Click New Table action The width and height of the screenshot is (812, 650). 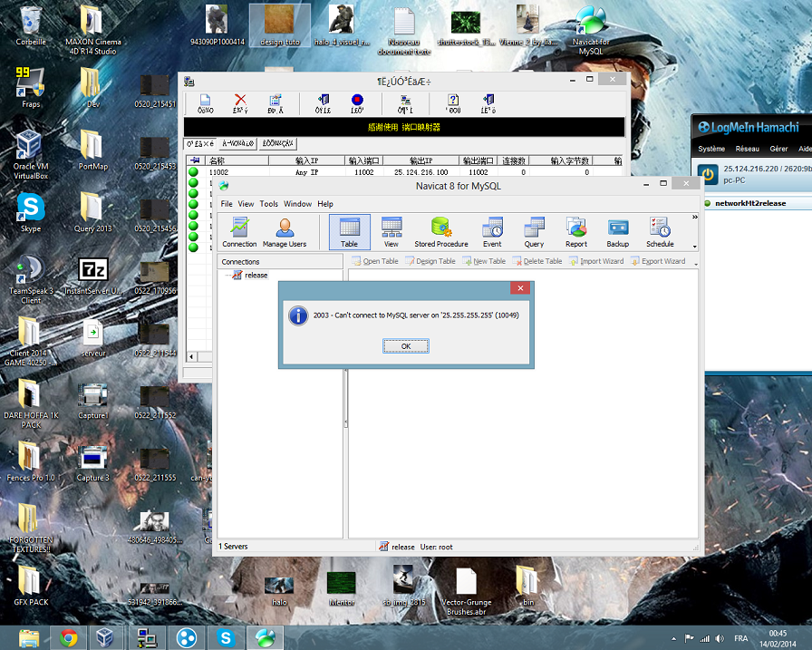point(484,261)
